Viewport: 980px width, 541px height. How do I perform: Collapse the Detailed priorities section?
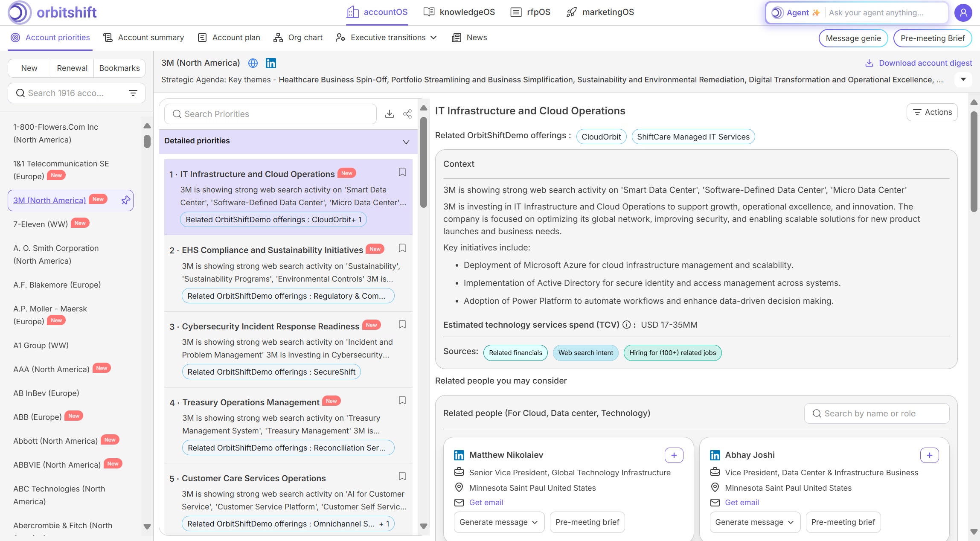point(406,142)
